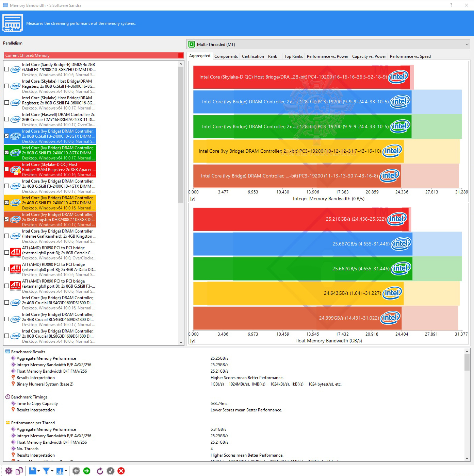Open the Capacity vs. Power tab
The width and height of the screenshot is (474, 476).
369,56
